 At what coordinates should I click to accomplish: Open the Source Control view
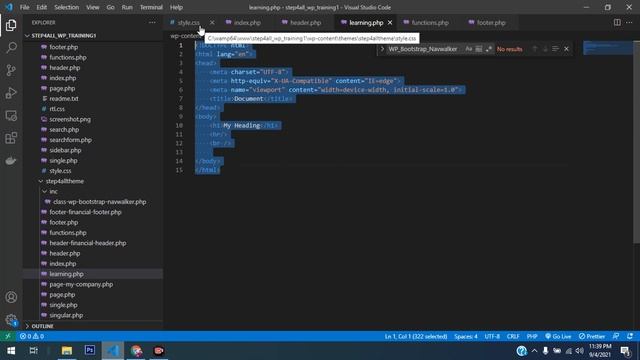[11, 70]
